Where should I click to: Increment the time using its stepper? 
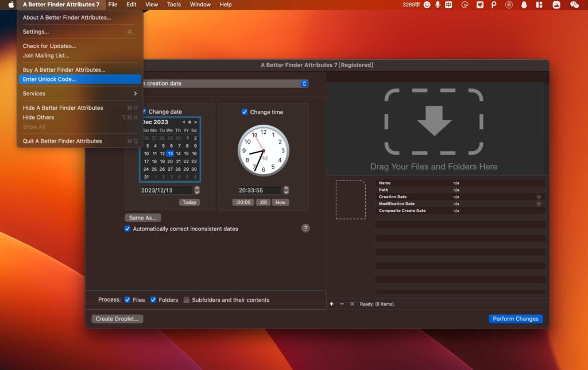click(285, 188)
